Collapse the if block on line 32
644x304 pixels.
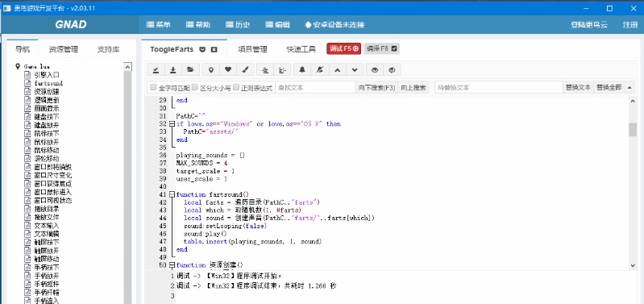pos(172,123)
